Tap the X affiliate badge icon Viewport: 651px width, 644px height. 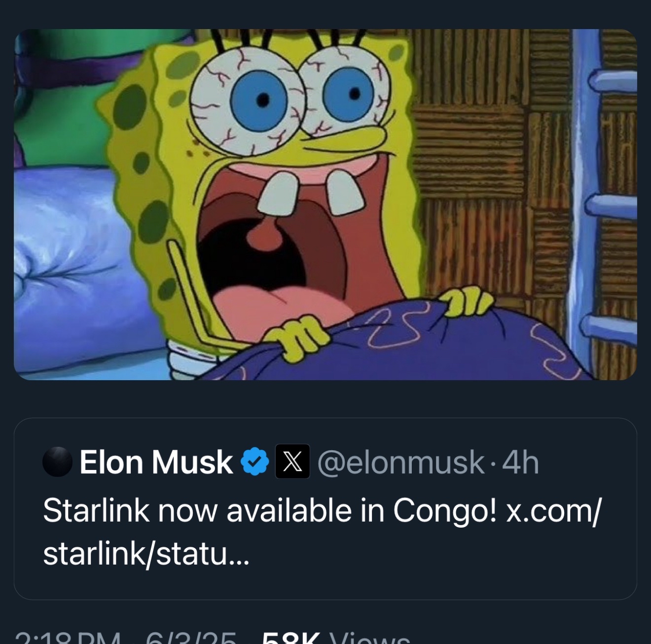click(292, 462)
